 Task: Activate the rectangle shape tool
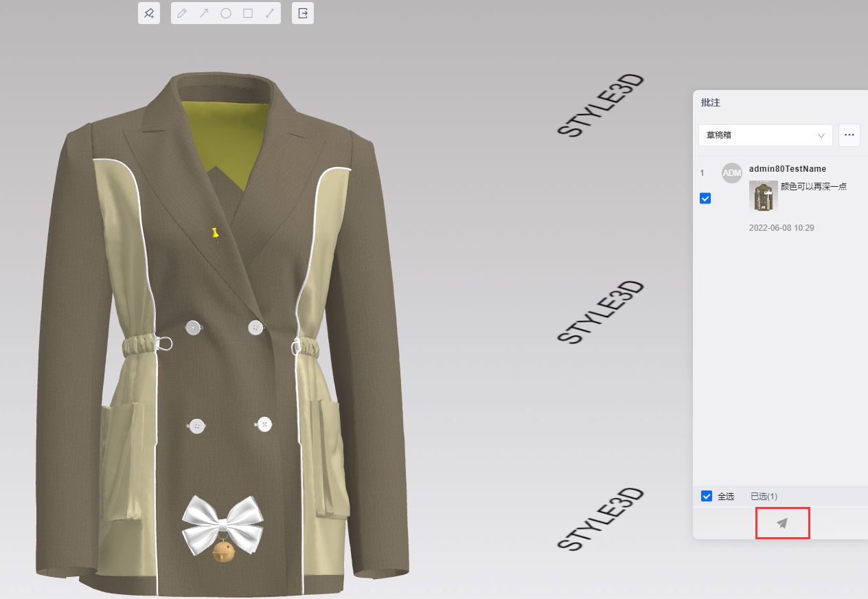248,13
